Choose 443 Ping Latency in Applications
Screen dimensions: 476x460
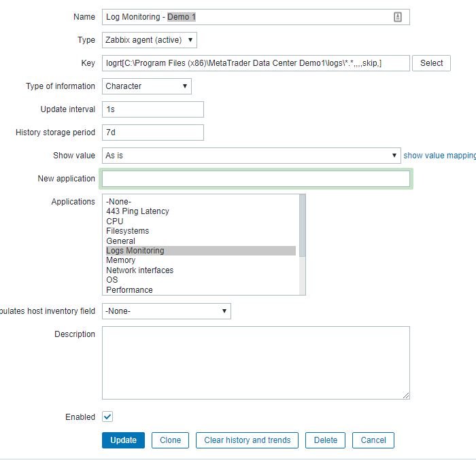tap(137, 211)
